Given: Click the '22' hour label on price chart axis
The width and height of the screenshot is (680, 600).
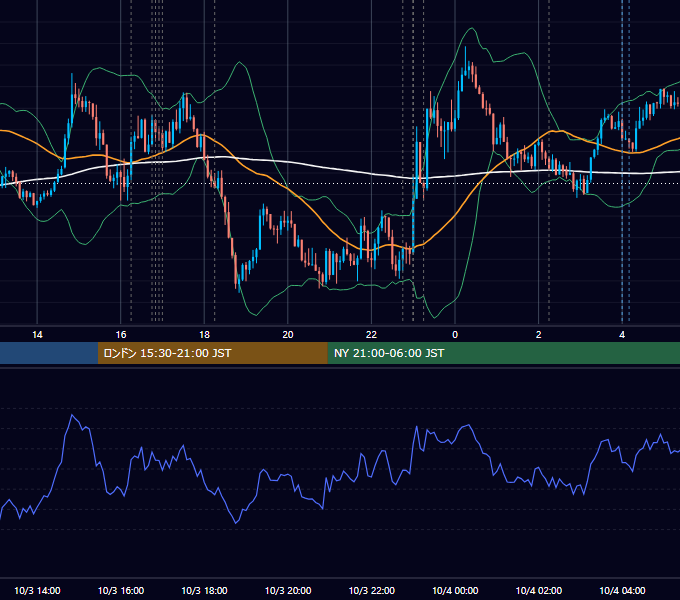Looking at the screenshot, I should pos(371,335).
